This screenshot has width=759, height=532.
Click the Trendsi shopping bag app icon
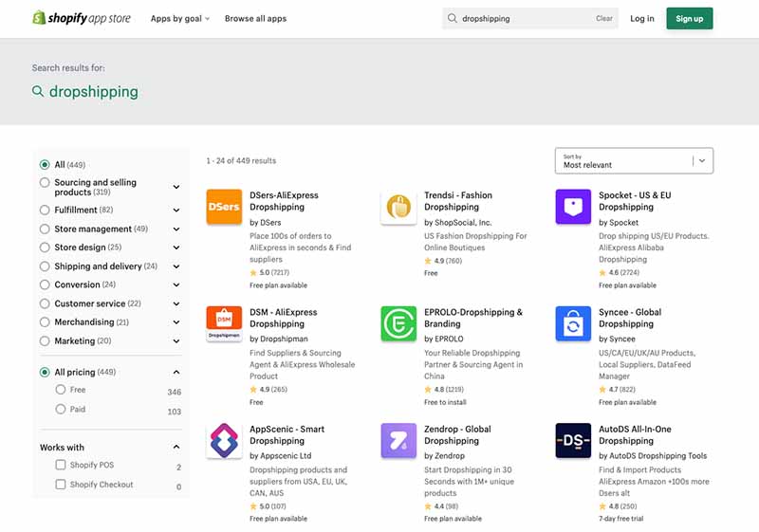[x=398, y=207]
